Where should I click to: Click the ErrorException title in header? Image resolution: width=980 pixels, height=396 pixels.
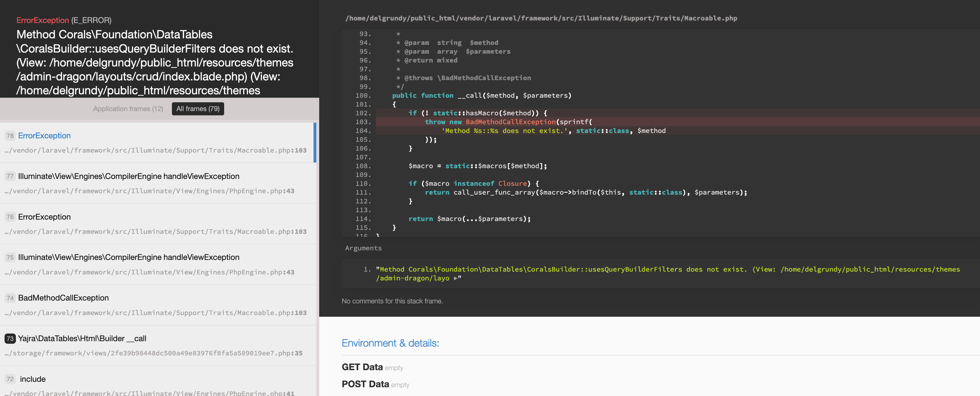(43, 20)
